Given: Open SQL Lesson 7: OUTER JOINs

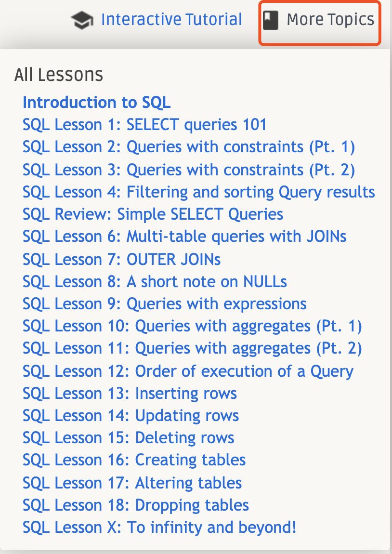Looking at the screenshot, I should click(121, 260).
